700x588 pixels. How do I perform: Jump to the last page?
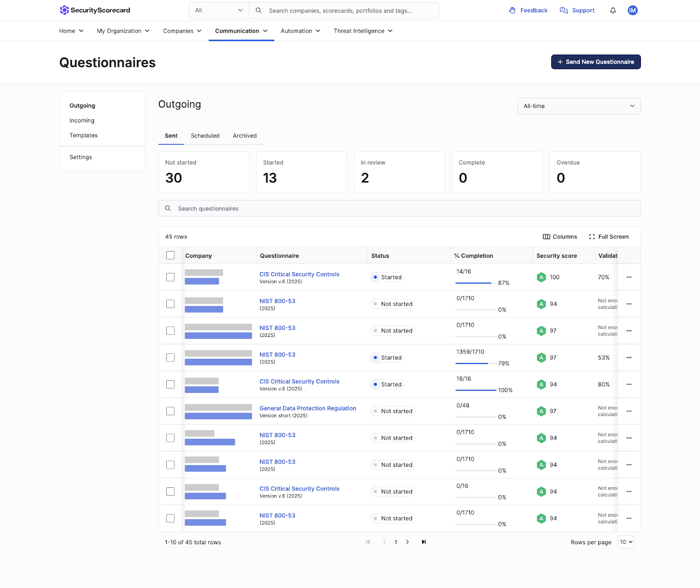pos(423,542)
